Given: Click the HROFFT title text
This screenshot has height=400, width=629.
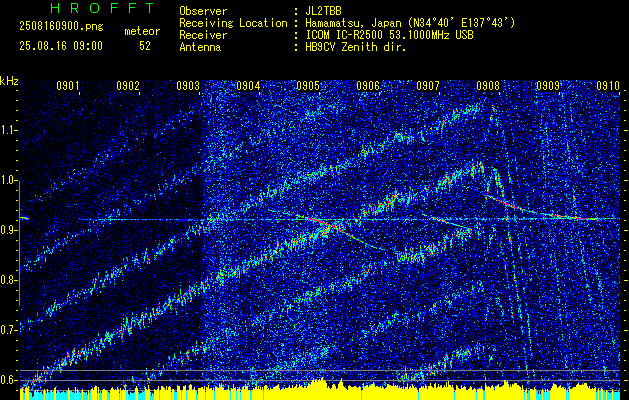Looking at the screenshot, I should tap(102, 8).
